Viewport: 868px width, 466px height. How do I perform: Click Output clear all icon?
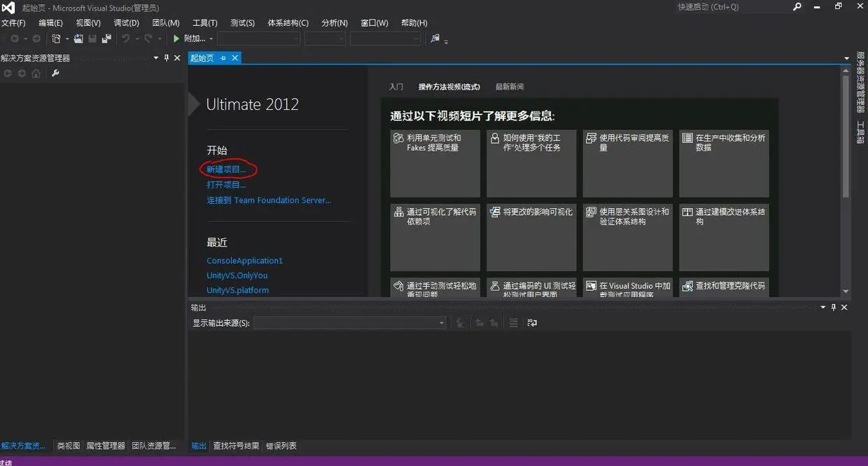[x=513, y=322]
